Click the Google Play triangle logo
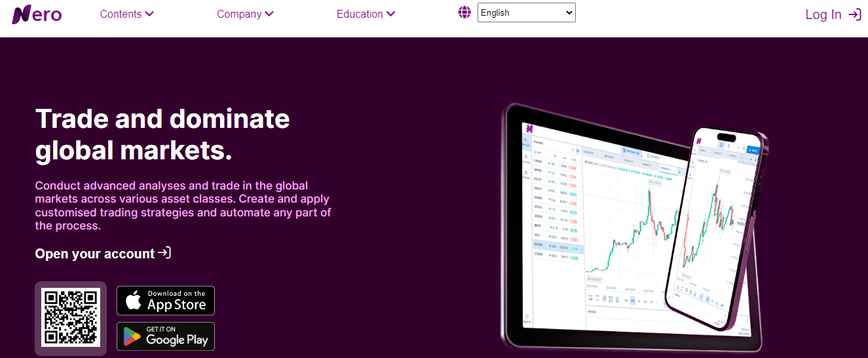 pos(134,337)
